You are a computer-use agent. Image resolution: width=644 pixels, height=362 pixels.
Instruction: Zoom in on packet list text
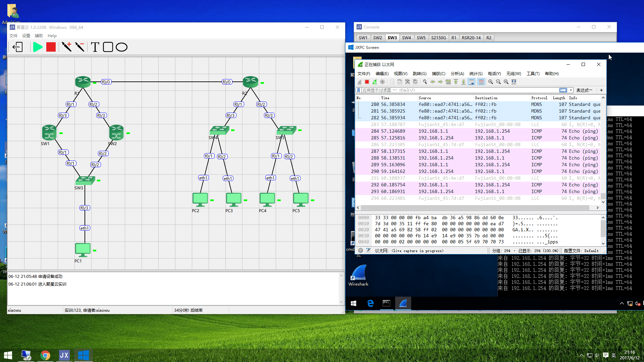(x=491, y=82)
